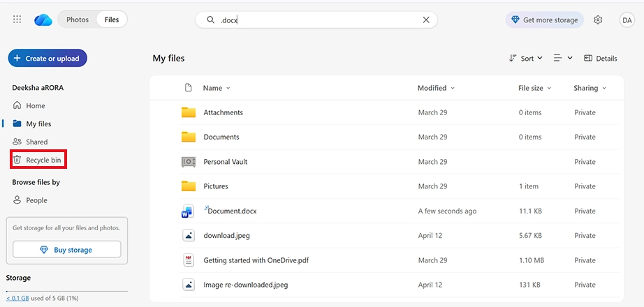
Task: Open the Sharing column dropdown
Action: pyautogui.click(x=590, y=88)
